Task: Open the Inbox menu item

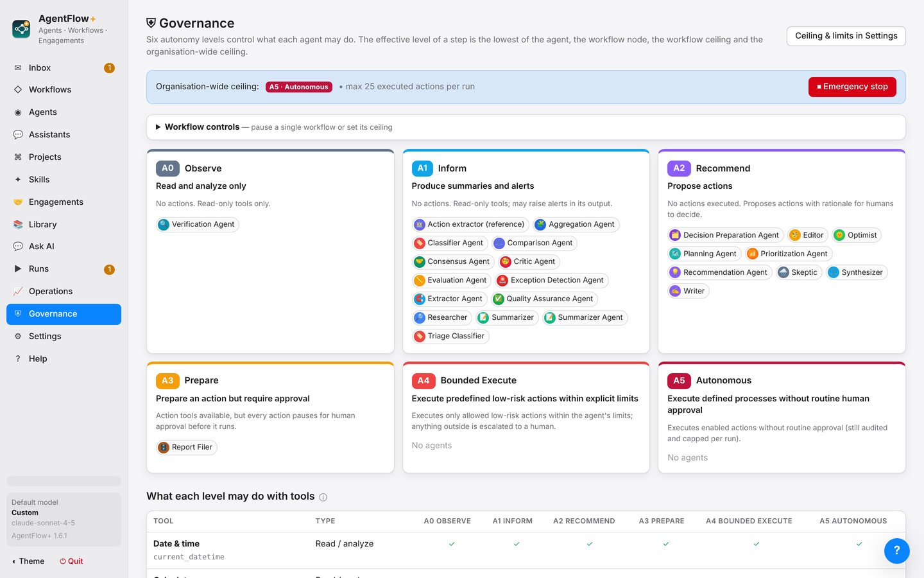Action: coord(64,67)
